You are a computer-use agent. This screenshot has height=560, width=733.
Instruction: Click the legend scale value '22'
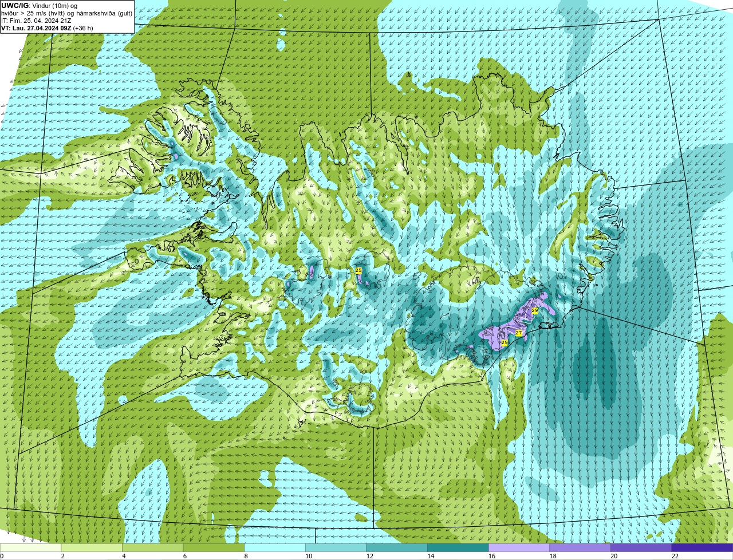pyautogui.click(x=675, y=556)
